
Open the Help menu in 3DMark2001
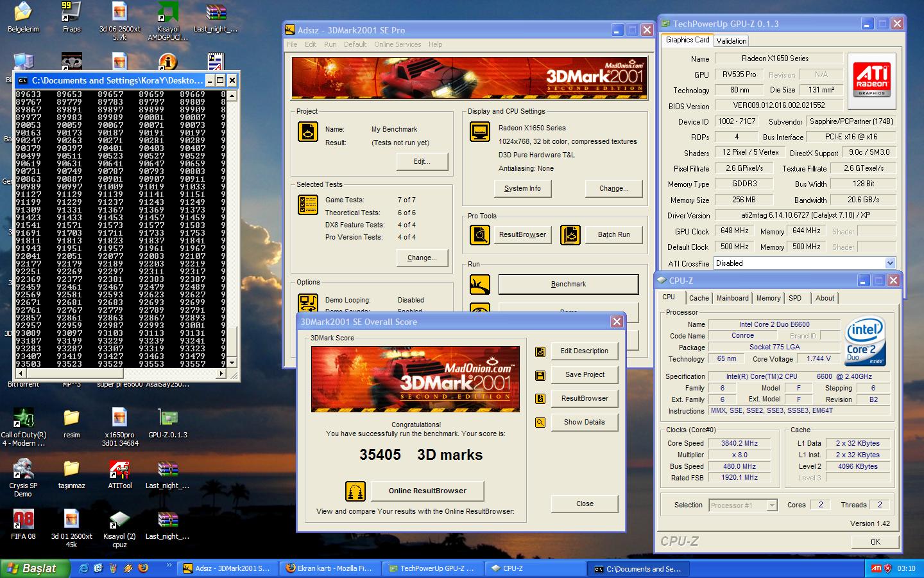tap(436, 44)
